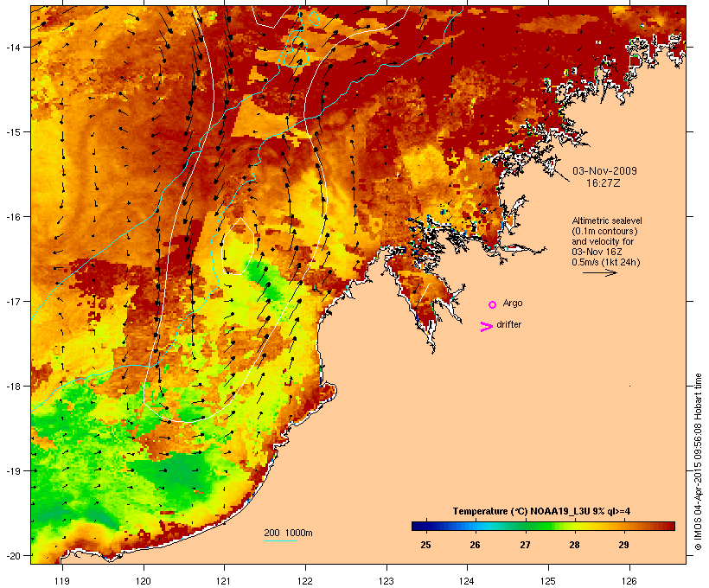
Task: Click the latitude axis label -16
Action: [x=12, y=217]
